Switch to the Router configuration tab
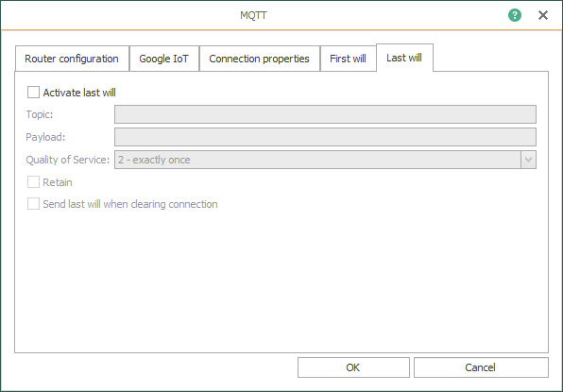563x392 pixels. tap(72, 59)
